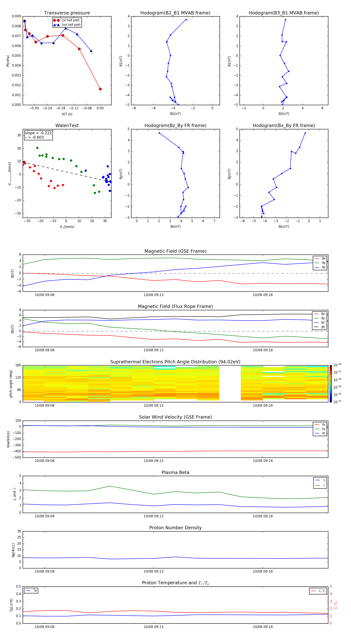Viewport: 351px width, 644px height.
Task: Click the 'WalenTest' plot title
Action: pyautogui.click(x=67, y=125)
